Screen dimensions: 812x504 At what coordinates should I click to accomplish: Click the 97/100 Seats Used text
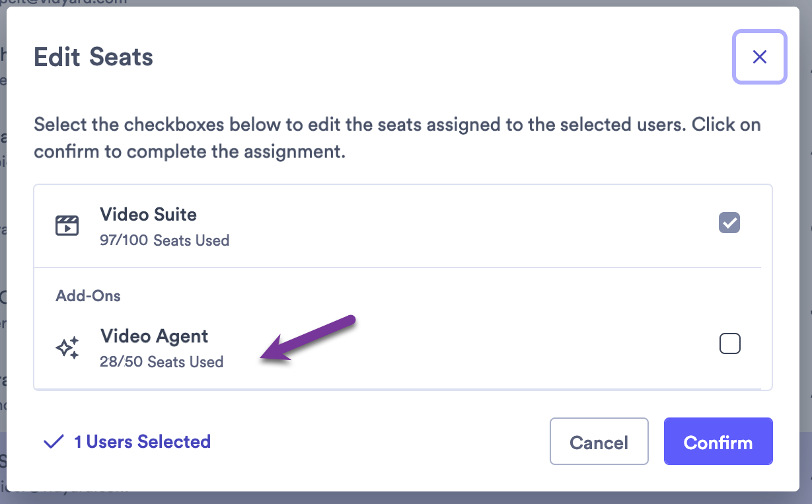pos(164,240)
